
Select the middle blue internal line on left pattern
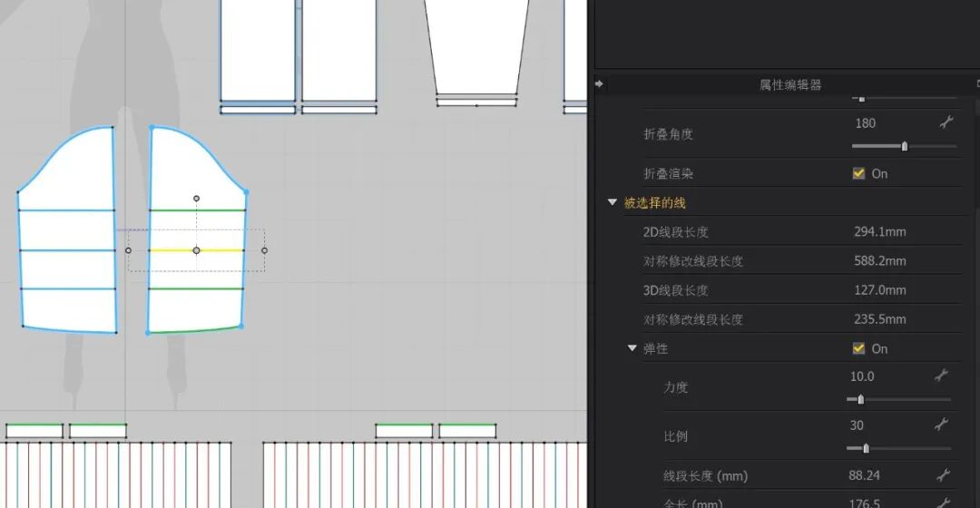(x=67, y=250)
